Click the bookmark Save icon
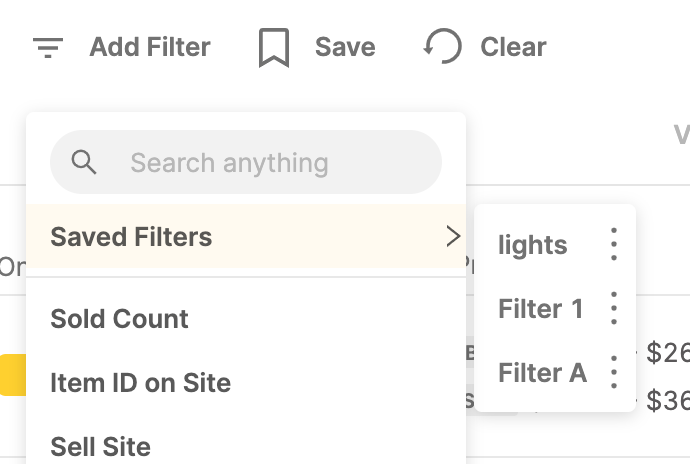The width and height of the screenshot is (690, 464). coord(274,48)
